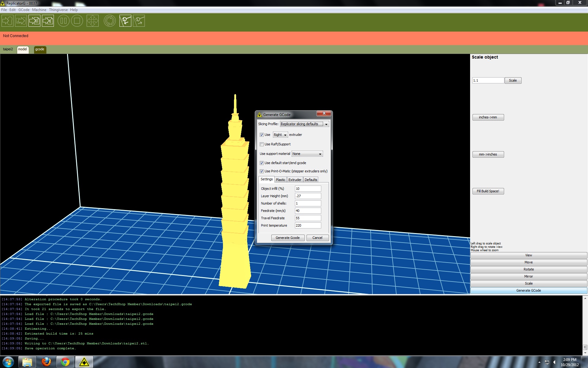The width and height of the screenshot is (588, 368).
Task: Click the Generate GCode toolbar icon
Action: click(48, 21)
